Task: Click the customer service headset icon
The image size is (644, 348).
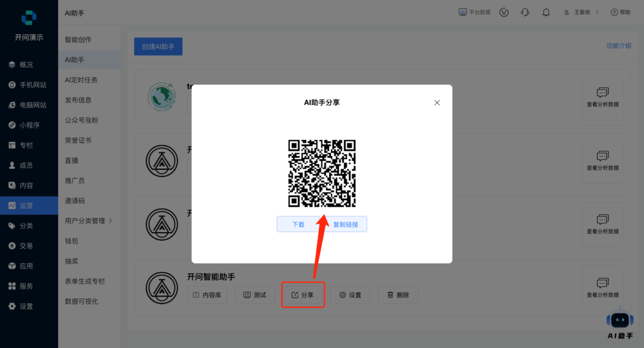Action: tap(525, 12)
